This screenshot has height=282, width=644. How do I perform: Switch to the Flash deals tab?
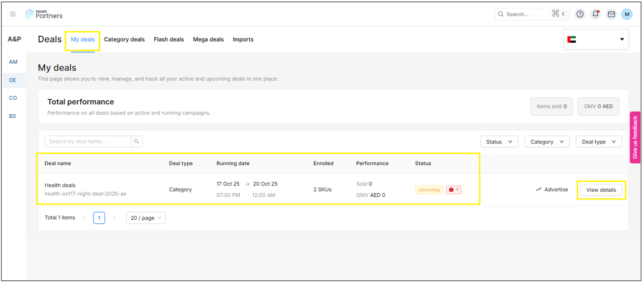click(x=169, y=39)
